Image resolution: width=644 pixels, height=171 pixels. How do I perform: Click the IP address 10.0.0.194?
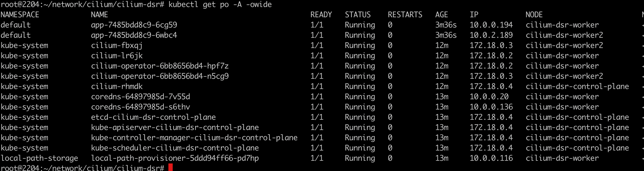point(491,25)
